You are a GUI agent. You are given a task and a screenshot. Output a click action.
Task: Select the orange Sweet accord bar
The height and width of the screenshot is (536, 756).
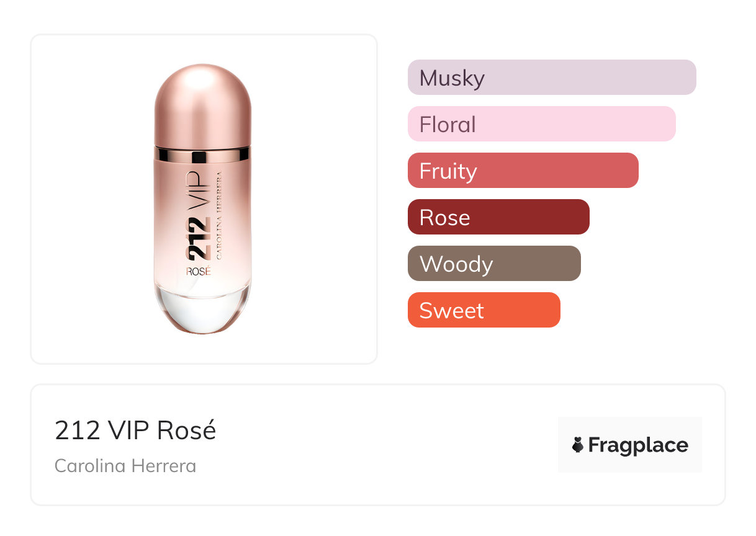coord(484,310)
